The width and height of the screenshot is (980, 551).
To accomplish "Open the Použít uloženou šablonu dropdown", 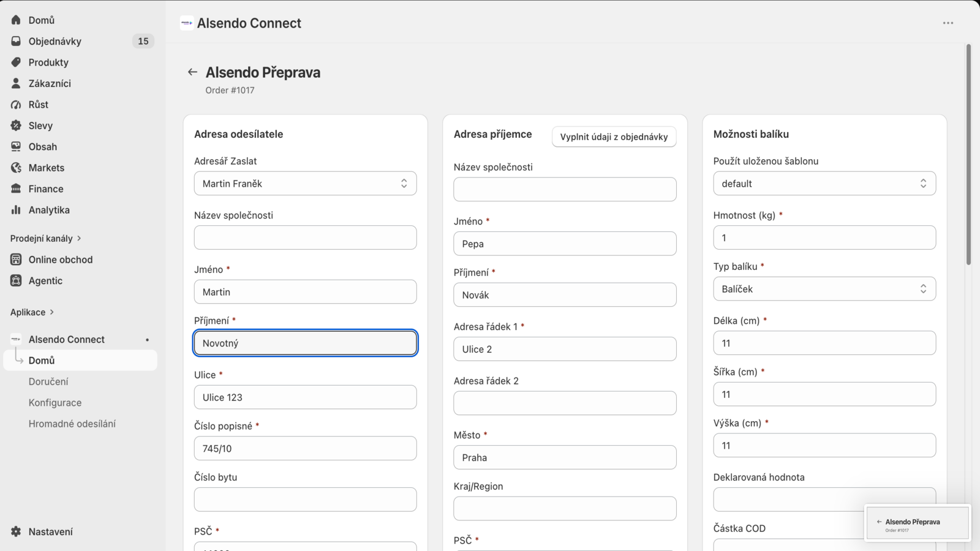I will click(x=824, y=184).
